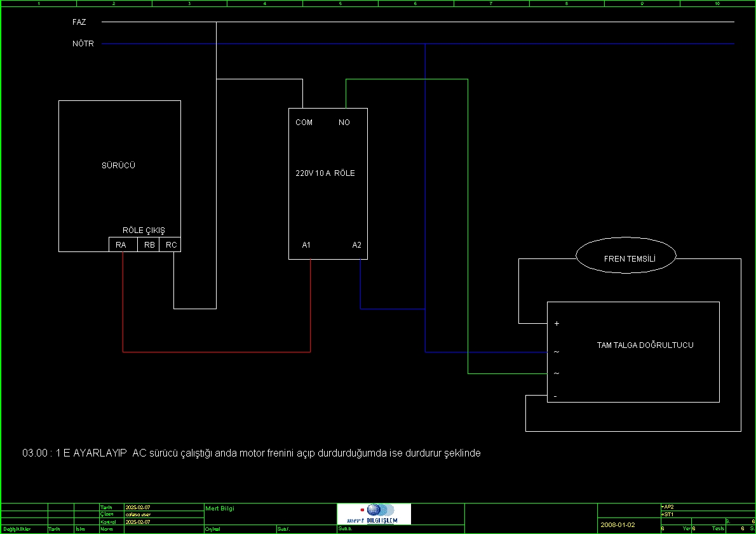Click the 2008-01-02 date field
The height and width of the screenshot is (534, 756).
618,525
